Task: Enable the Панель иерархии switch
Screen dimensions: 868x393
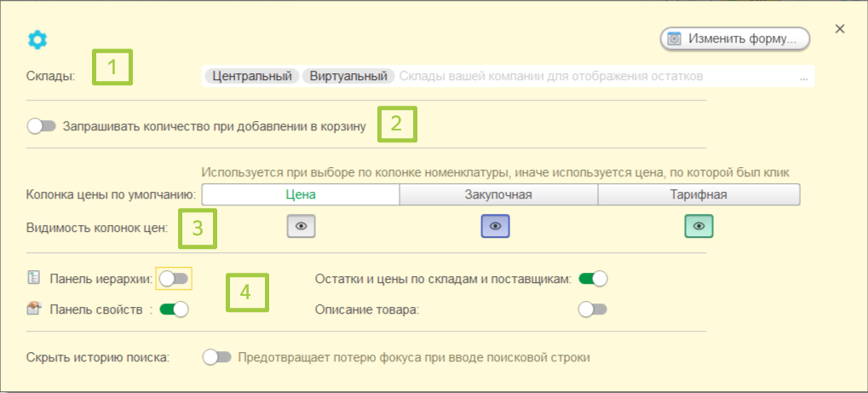Action: pos(174,279)
